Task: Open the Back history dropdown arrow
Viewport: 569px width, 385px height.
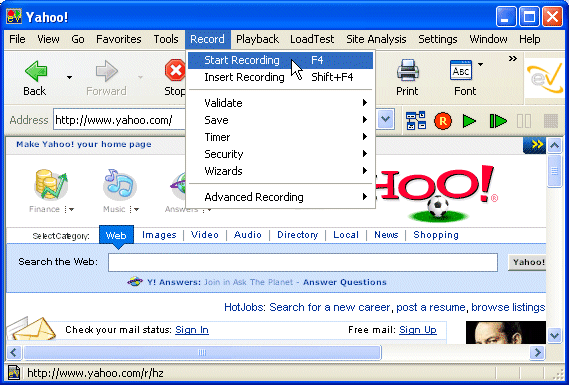Action: coord(69,77)
